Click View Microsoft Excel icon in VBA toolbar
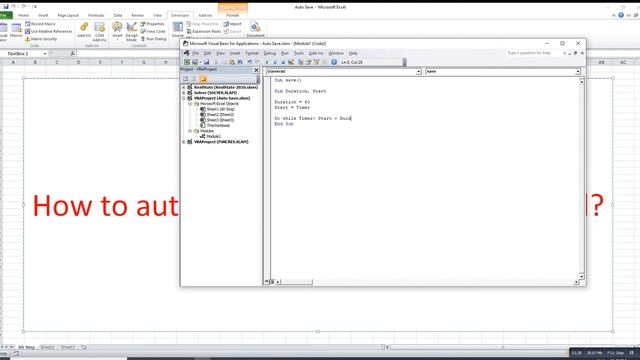Image resolution: width=640 pixels, height=360 pixels. pos(187,62)
